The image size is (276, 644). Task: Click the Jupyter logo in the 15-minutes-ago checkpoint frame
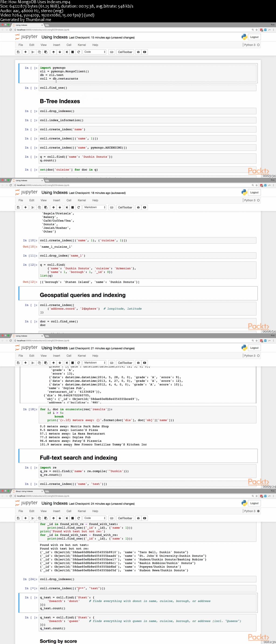[x=26, y=37]
